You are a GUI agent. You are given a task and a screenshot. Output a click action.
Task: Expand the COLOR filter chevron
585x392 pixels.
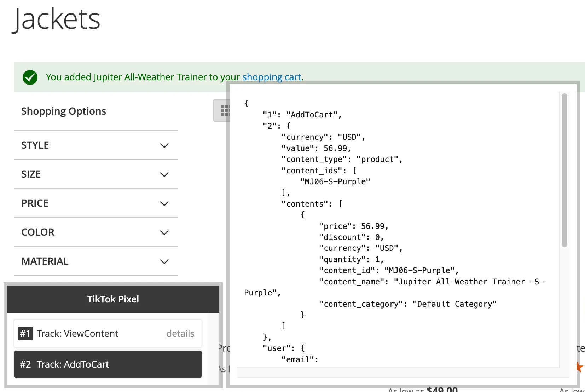tap(164, 232)
